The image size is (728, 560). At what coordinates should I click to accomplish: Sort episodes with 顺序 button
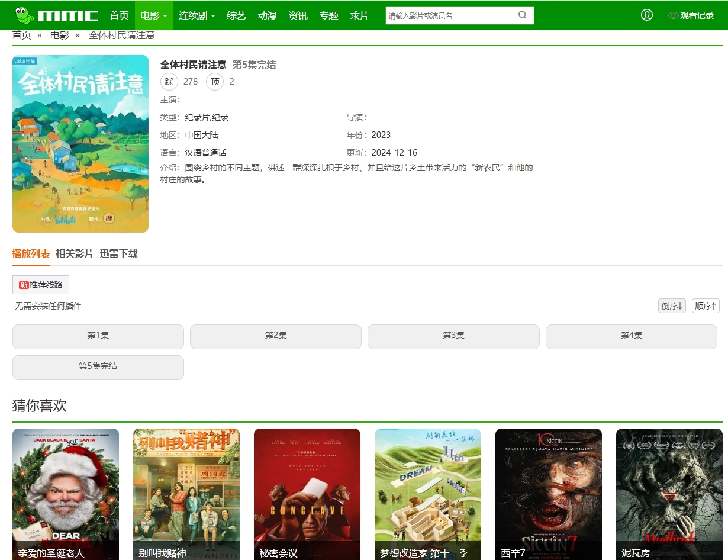(x=706, y=306)
